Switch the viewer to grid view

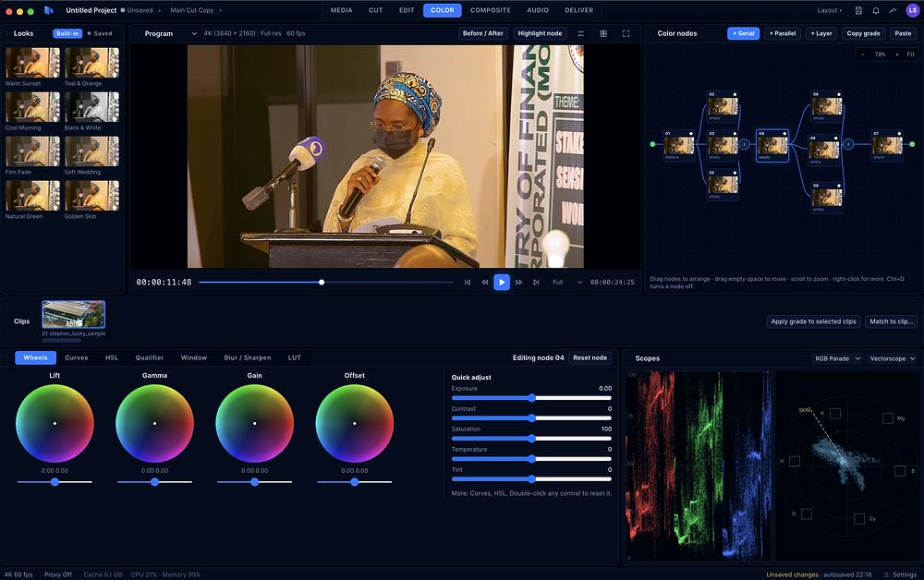(603, 33)
